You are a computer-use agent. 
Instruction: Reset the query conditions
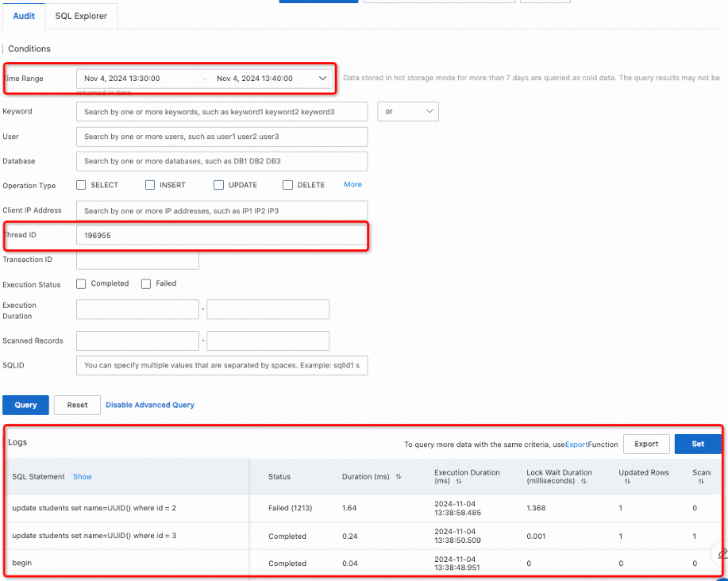77,405
